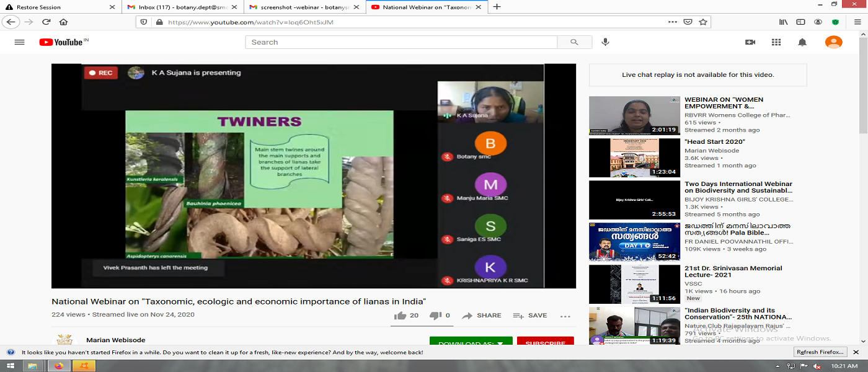
Task: Reload the page in Firefox
Action: point(46,22)
